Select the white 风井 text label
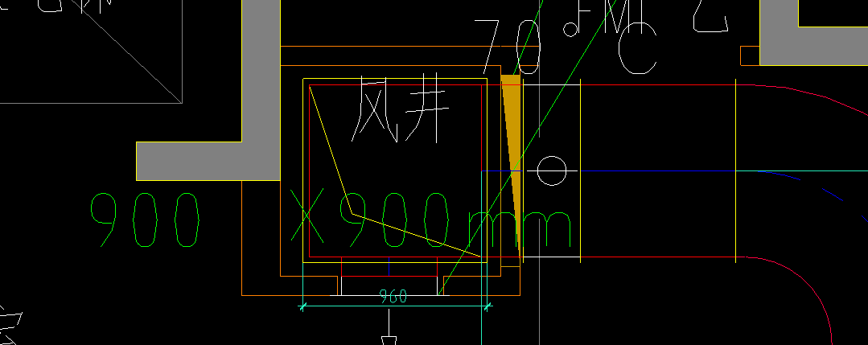Image resolution: width=868 pixels, height=345 pixels. (401, 109)
